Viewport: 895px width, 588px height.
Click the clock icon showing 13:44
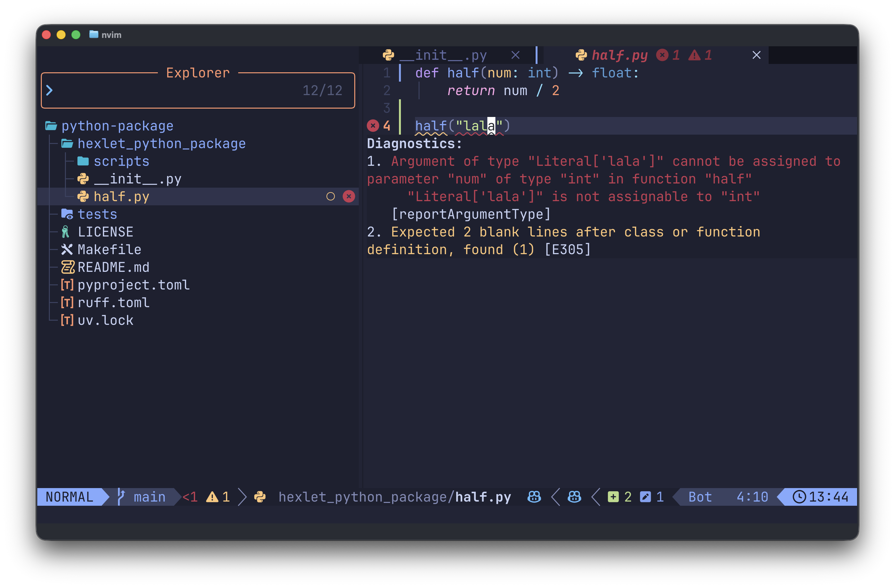pyautogui.click(x=799, y=497)
